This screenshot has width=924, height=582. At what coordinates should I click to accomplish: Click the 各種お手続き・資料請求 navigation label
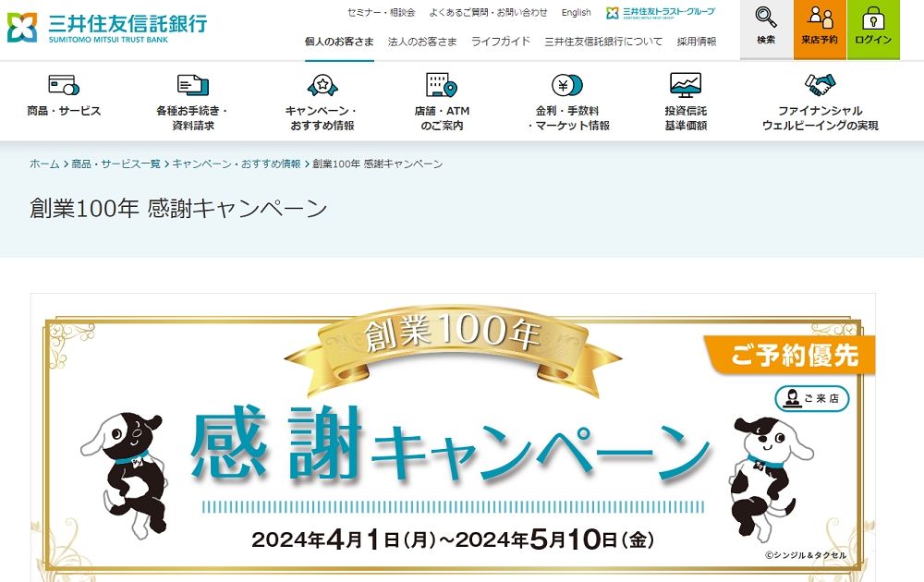pos(193,118)
